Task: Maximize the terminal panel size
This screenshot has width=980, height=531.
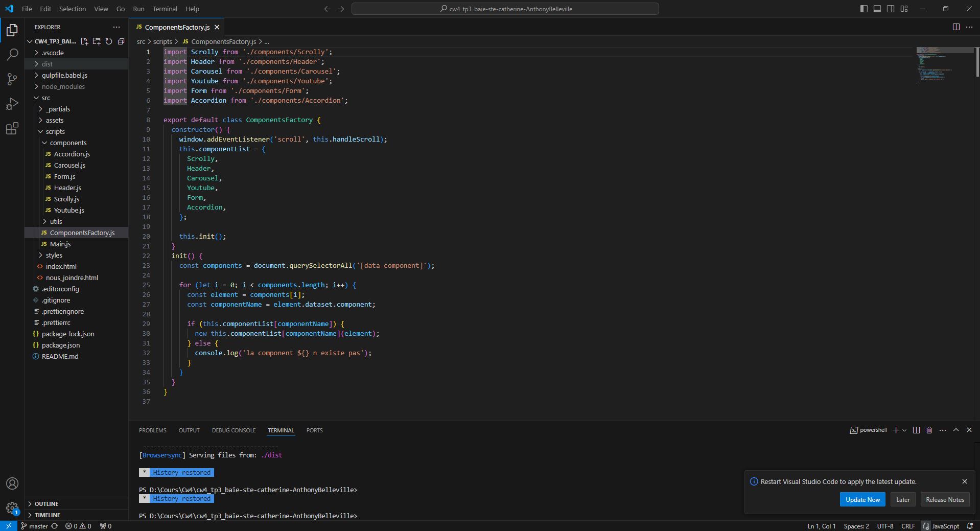Action: pyautogui.click(x=956, y=430)
